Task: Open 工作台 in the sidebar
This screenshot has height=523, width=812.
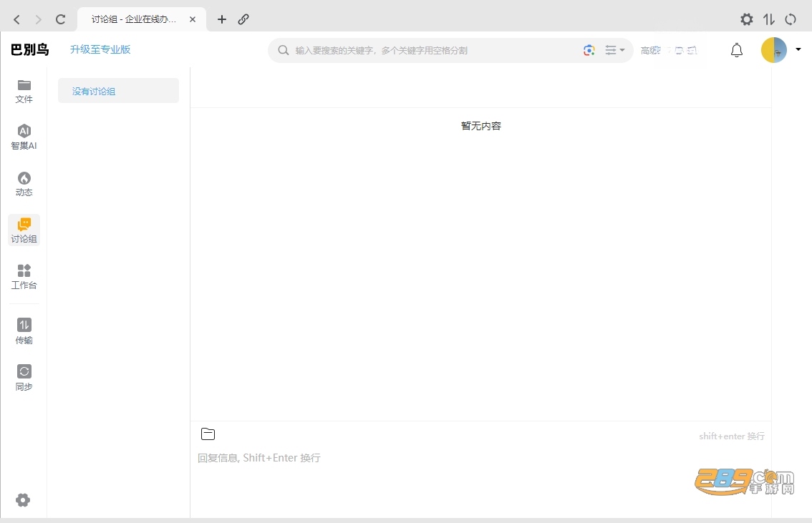Action: point(24,278)
